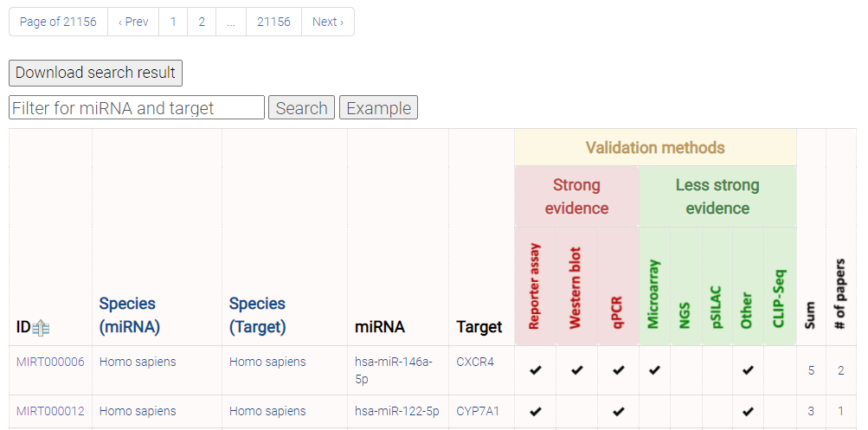The image size is (868, 430).
Task: Click the qPCR checkmark in CYP7A1 row
Action: (619, 412)
